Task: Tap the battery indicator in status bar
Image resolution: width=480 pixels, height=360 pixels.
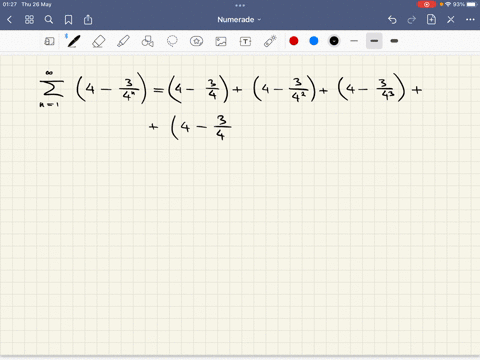Action: coord(471,4)
